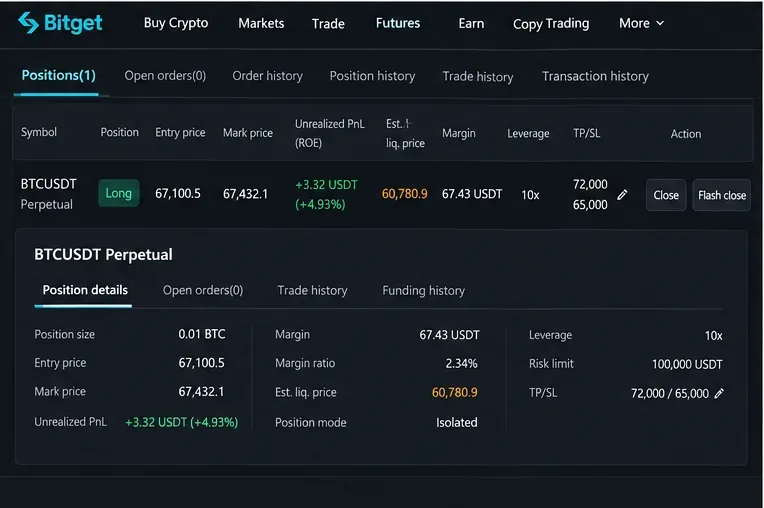The height and width of the screenshot is (508, 764).
Task: Expand the More menu chevron
Action: pos(660,23)
